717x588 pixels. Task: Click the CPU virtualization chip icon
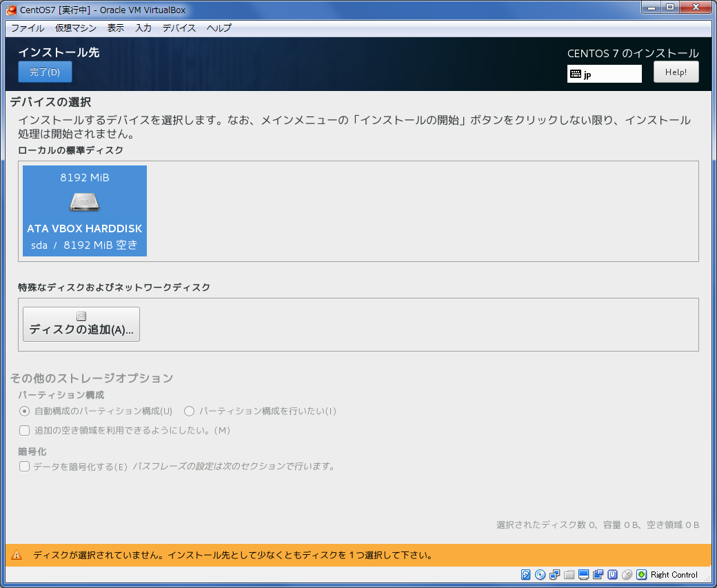(612, 575)
